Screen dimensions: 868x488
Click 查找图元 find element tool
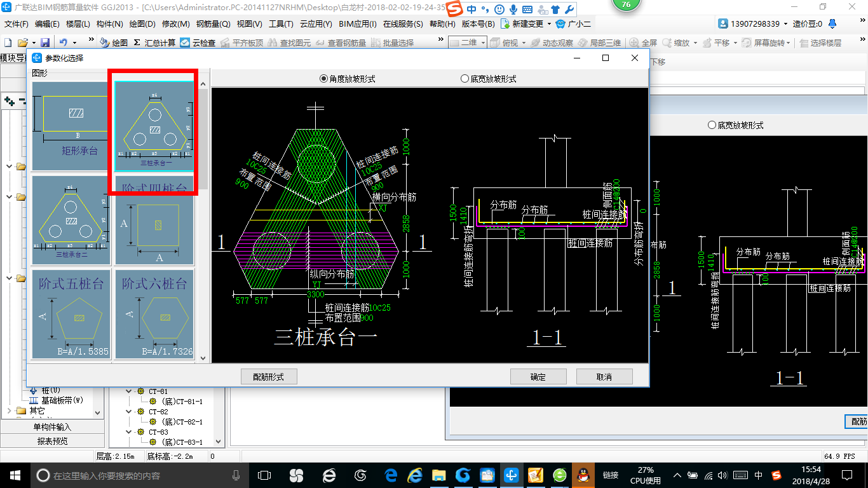point(289,43)
